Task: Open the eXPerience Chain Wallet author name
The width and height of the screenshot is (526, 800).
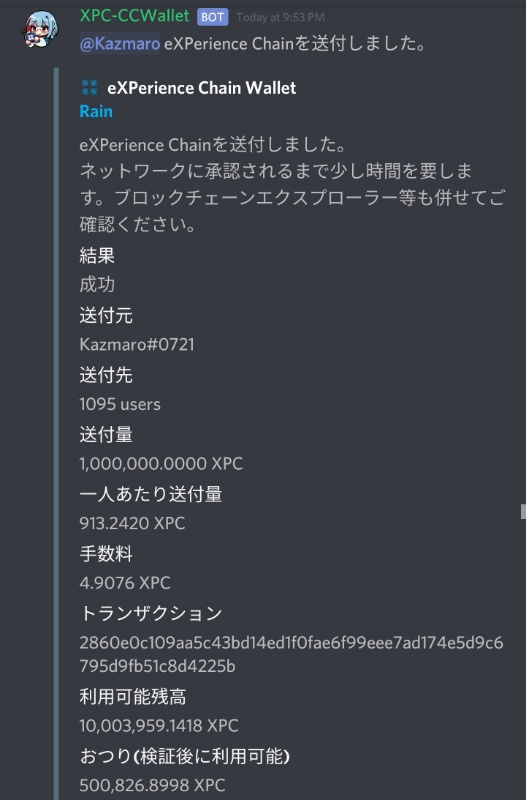Action: pos(202,88)
